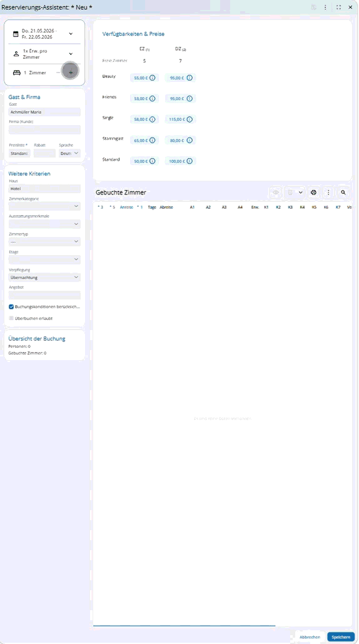Open the search icon in Gebuchte Zimmer toolbar

[343, 192]
